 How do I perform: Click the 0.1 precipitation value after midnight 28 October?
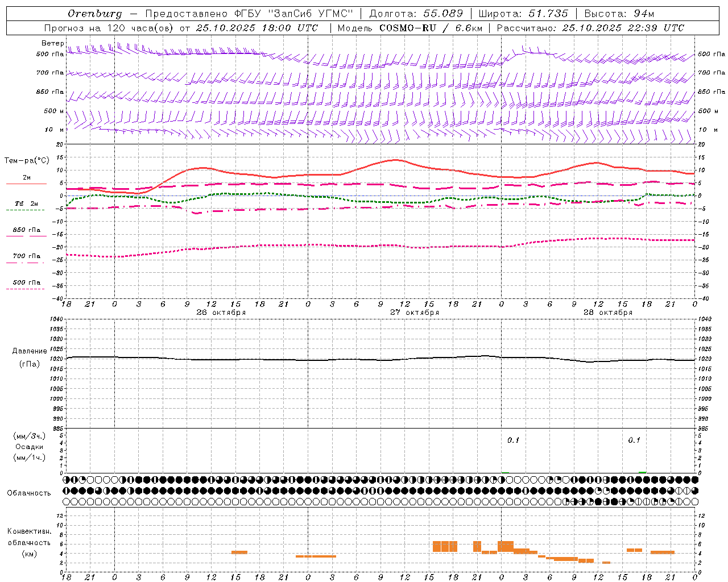(x=513, y=440)
